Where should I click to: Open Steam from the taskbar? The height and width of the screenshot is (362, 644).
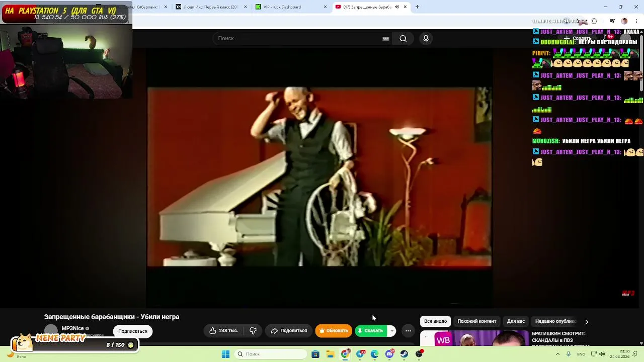(x=405, y=354)
